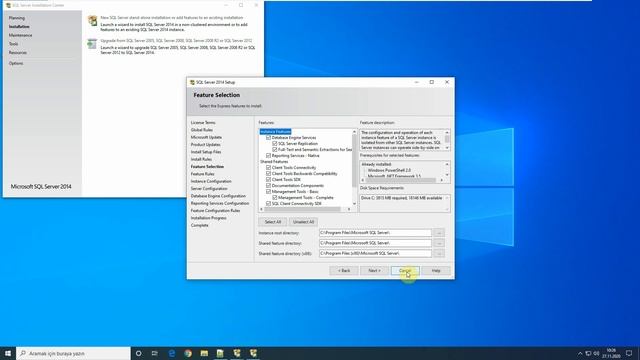This screenshot has height=360, width=640.
Task: Click Feature description scroll up arrow
Action: 447,133
